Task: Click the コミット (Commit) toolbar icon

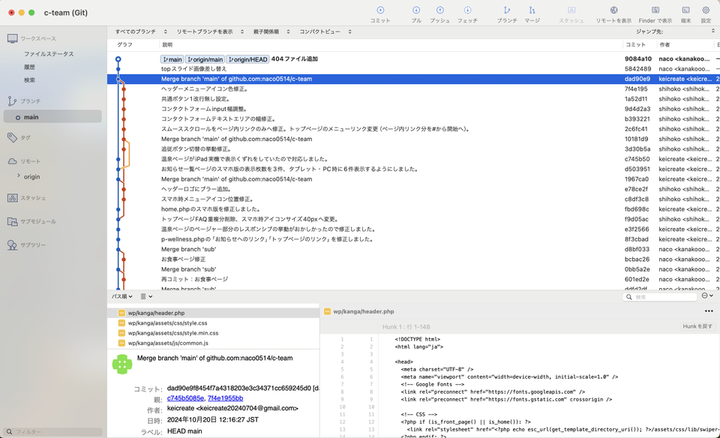Action: click(x=380, y=11)
